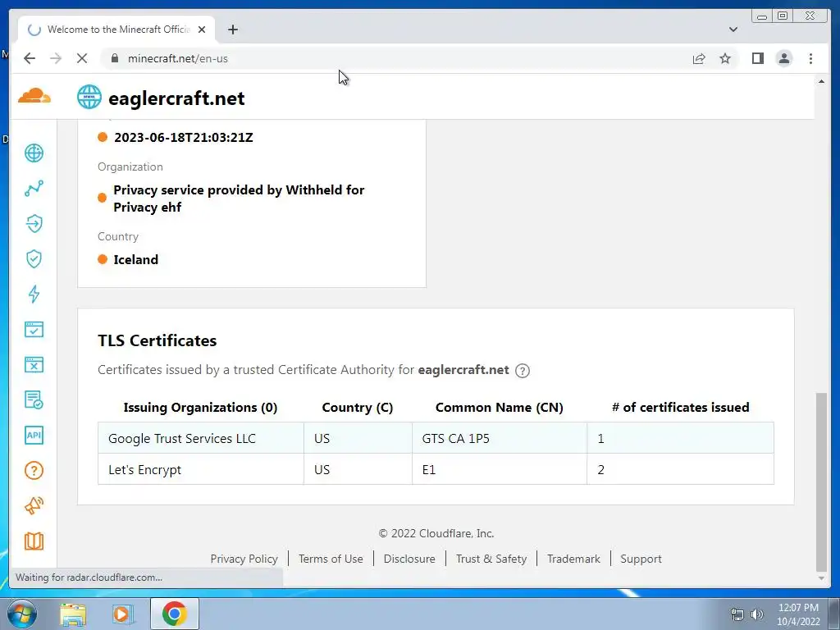Click the Iceland country value
840x630 pixels.
135,260
